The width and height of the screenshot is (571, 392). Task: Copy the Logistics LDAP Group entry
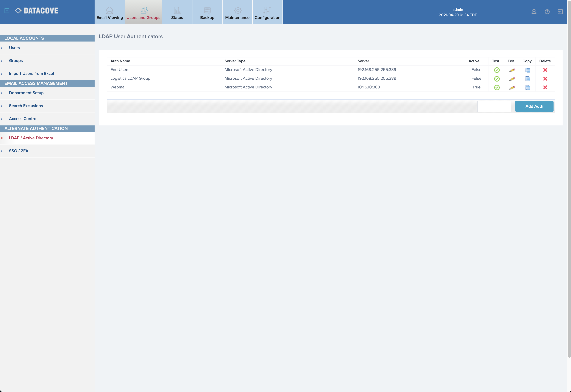click(527, 79)
